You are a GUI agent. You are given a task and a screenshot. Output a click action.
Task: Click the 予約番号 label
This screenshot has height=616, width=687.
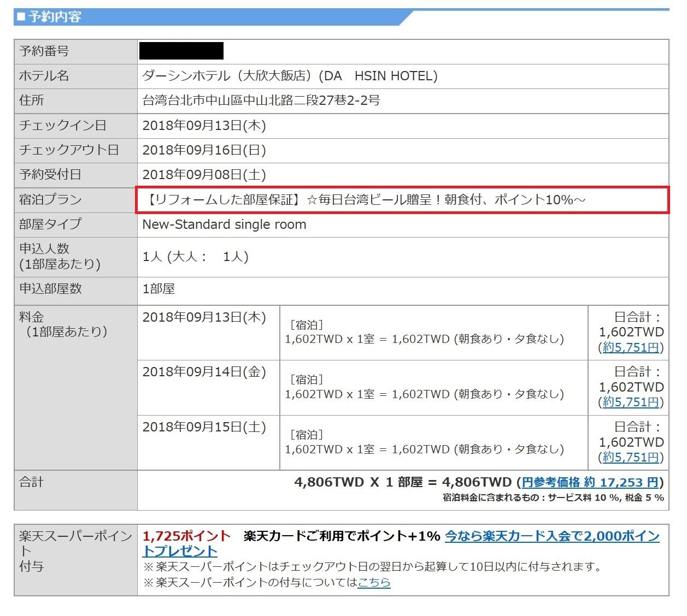tap(44, 51)
